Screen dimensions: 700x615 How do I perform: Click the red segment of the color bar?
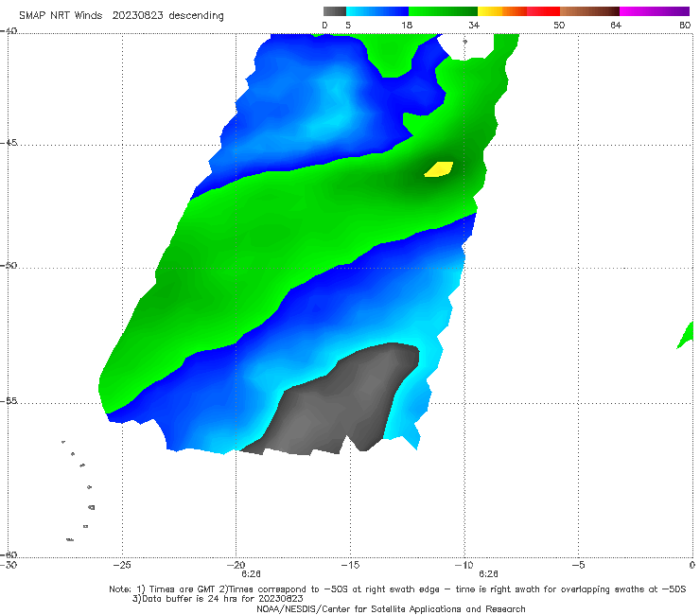click(x=543, y=11)
